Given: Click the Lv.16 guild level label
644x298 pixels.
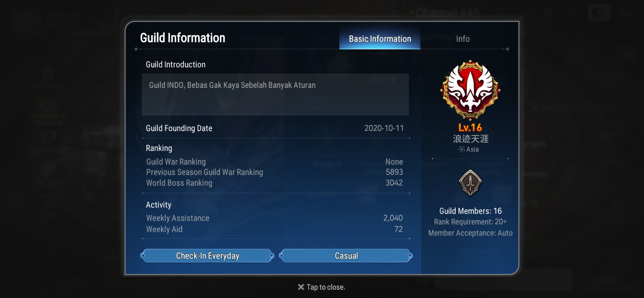Looking at the screenshot, I should point(470,127).
